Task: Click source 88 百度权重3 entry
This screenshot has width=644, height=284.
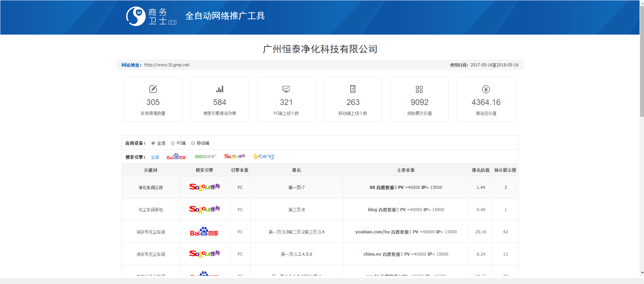Action: pos(406,188)
